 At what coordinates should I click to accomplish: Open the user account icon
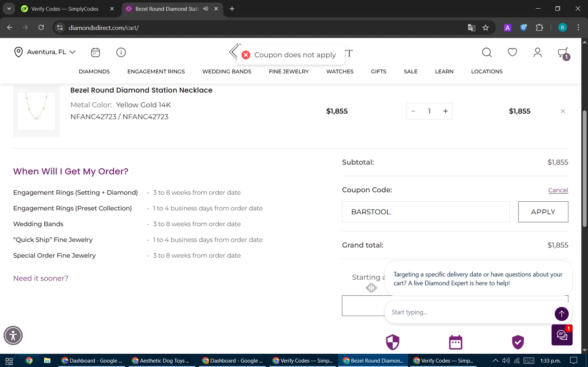click(x=537, y=52)
